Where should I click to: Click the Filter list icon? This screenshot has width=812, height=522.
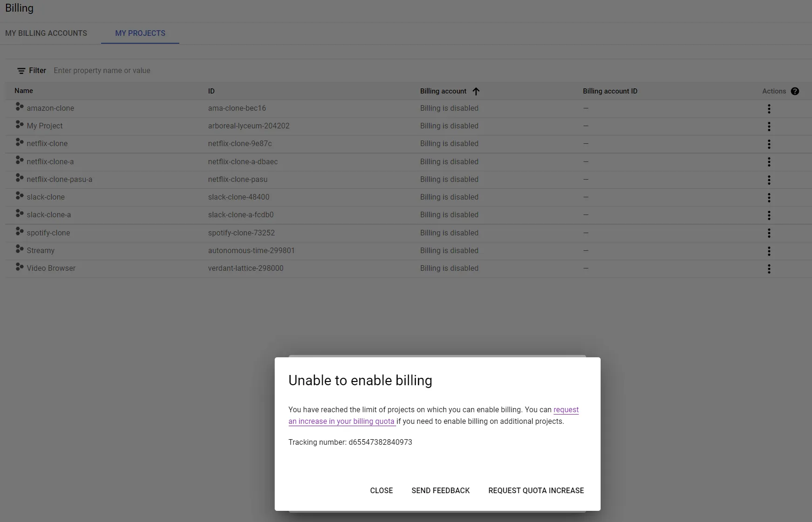point(21,71)
